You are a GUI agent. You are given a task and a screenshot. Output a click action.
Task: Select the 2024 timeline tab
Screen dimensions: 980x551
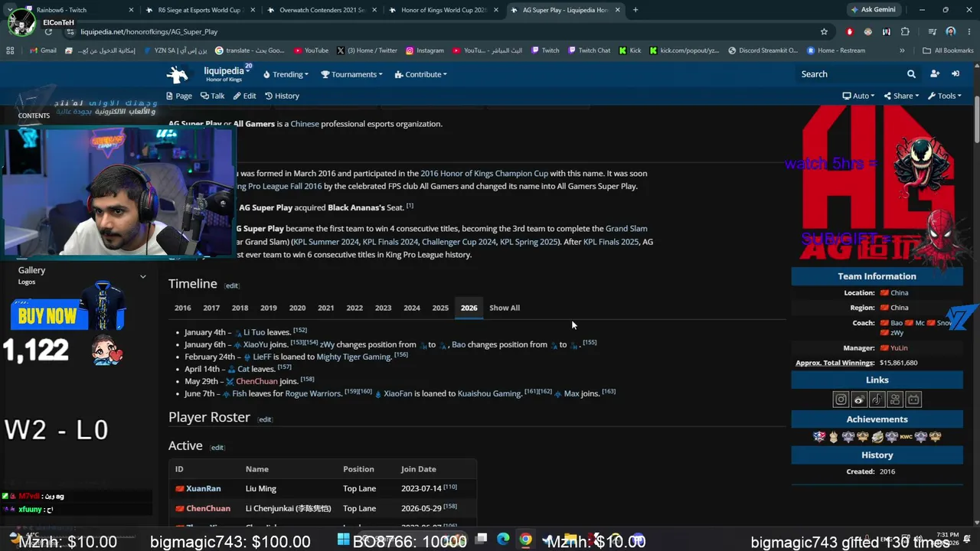pos(412,308)
